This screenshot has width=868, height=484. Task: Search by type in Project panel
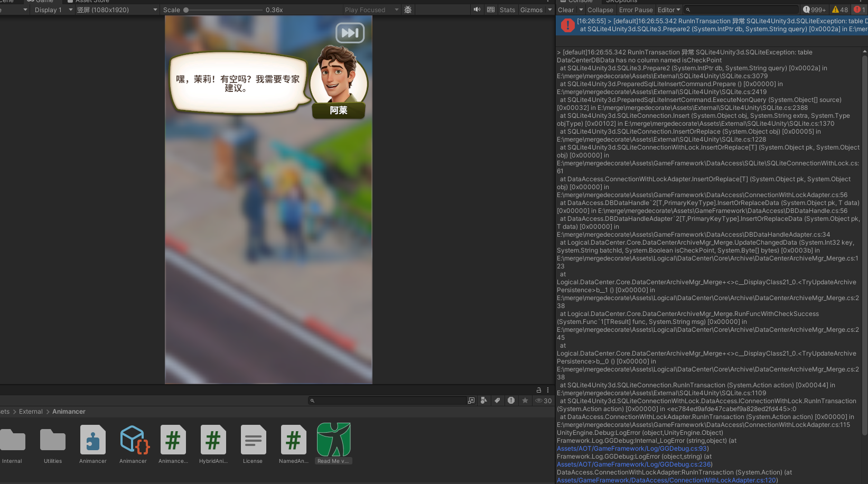(x=483, y=401)
